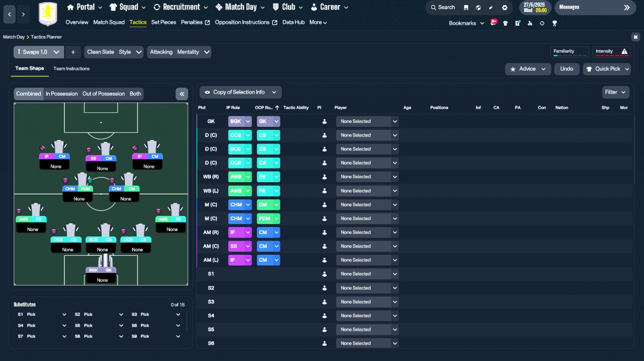Switch pitch view to Both
Screen dimensions: 644x361
point(135,94)
